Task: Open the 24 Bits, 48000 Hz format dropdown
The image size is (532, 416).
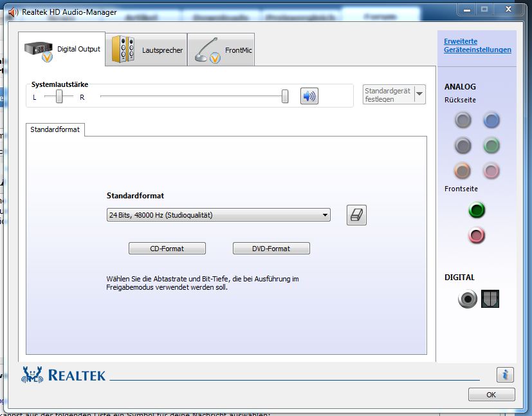Action: tap(219, 215)
